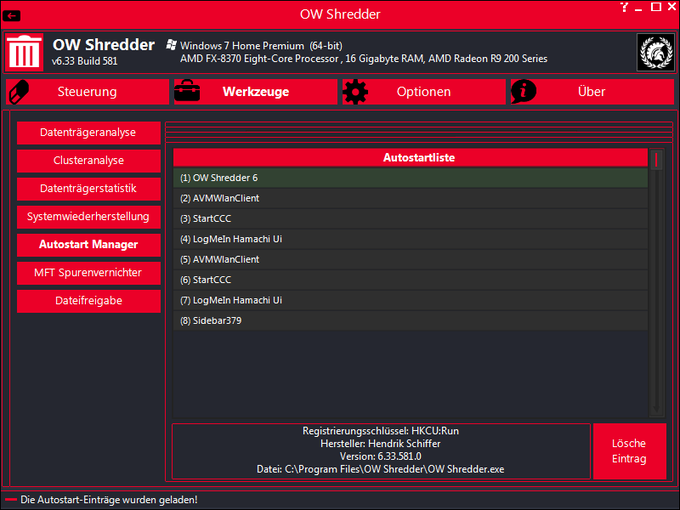Open Dateifreigabe tool

point(88,301)
